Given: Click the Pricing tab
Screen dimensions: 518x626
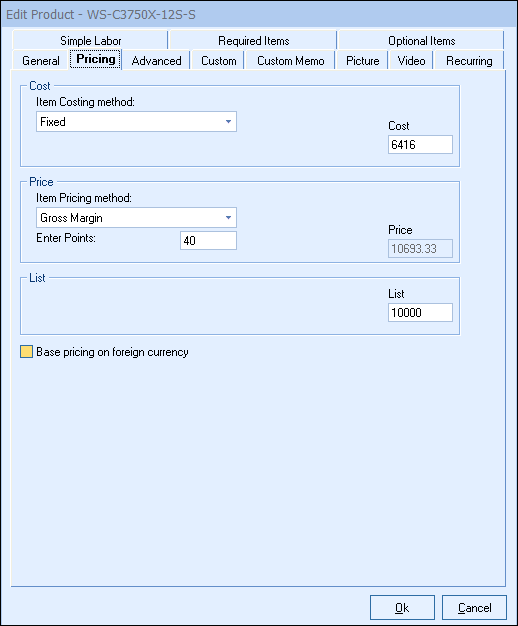Looking at the screenshot, I should 95,59.
